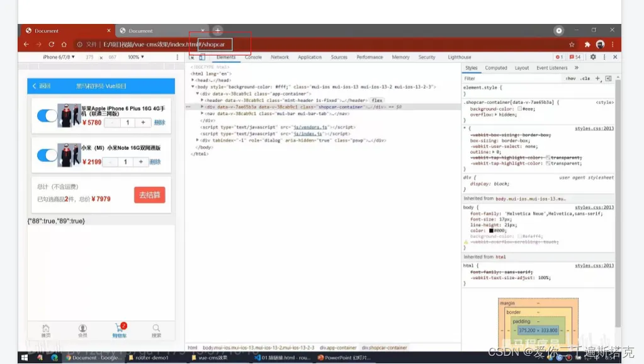Open Chrome's three-dot menu
This screenshot has height=364, width=644.
[x=613, y=44]
